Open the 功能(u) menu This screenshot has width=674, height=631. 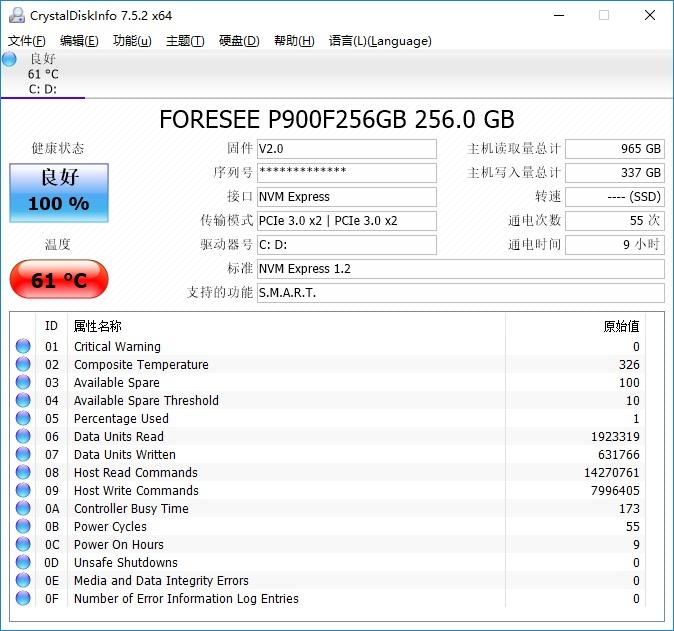click(132, 41)
